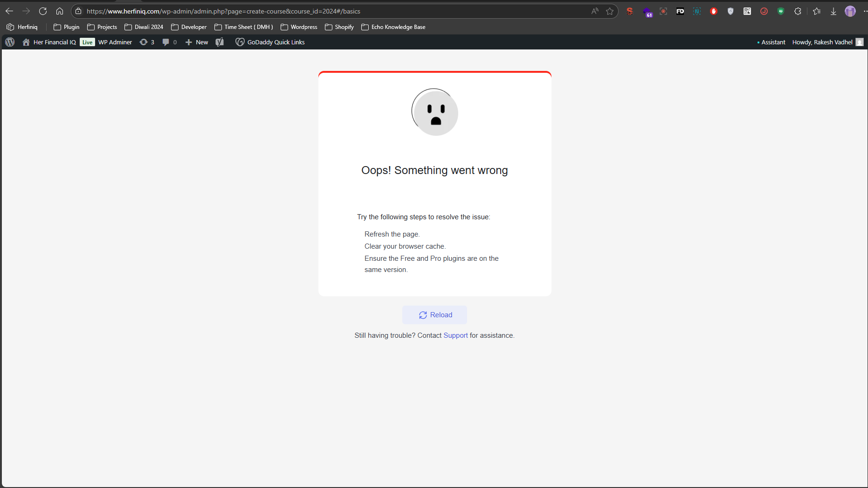Viewport: 868px width, 488px height.
Task: Click the Assistant item in admin bar
Action: pyautogui.click(x=772, y=42)
